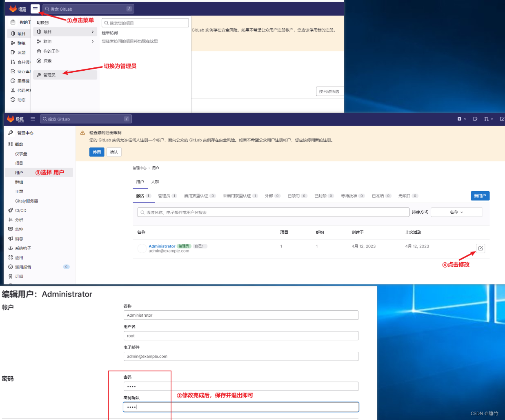Image resolution: width=505 pixels, height=420 pixels.
Task: Click the 密码确认 confirmation field
Action: coord(241,407)
